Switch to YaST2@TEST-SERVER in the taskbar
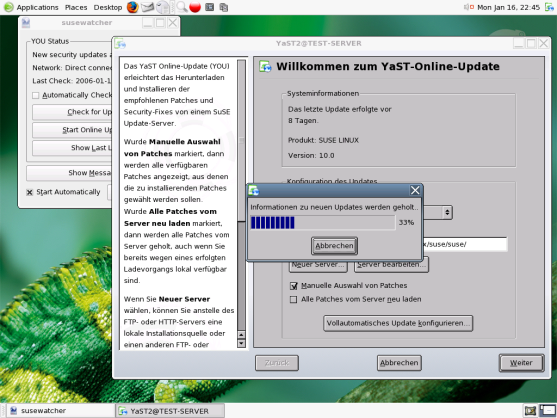 [170, 411]
